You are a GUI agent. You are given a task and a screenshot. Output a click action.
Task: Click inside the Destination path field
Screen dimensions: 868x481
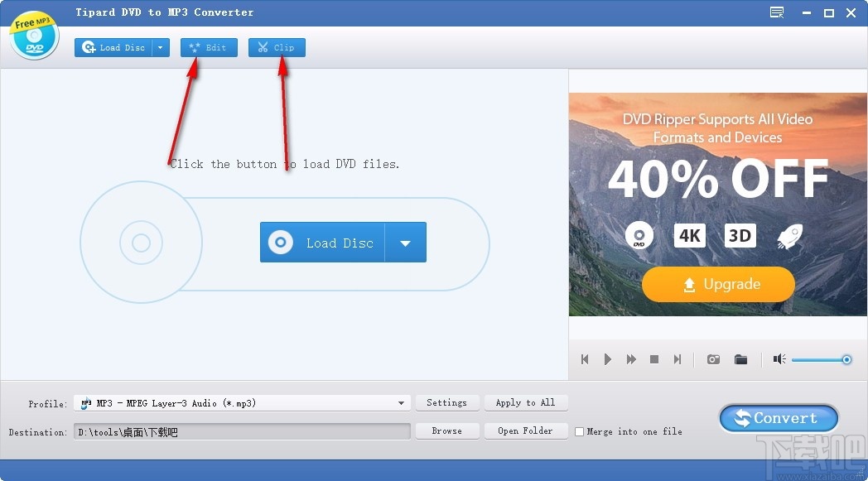[240, 431]
